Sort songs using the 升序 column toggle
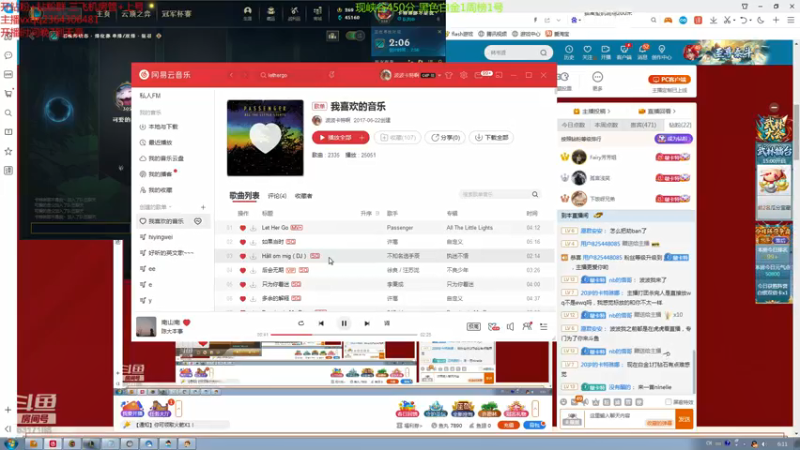Viewport: 800px width, 450px height. pyautogui.click(x=370, y=213)
